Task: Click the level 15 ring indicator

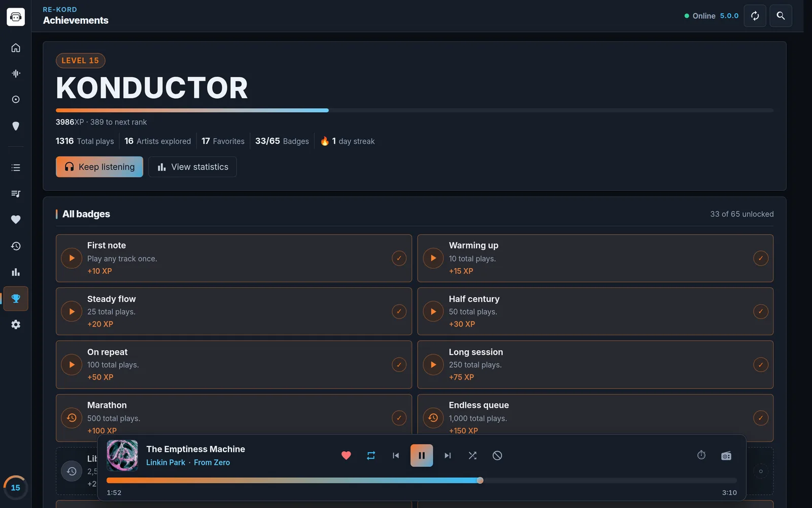Action: point(16,488)
